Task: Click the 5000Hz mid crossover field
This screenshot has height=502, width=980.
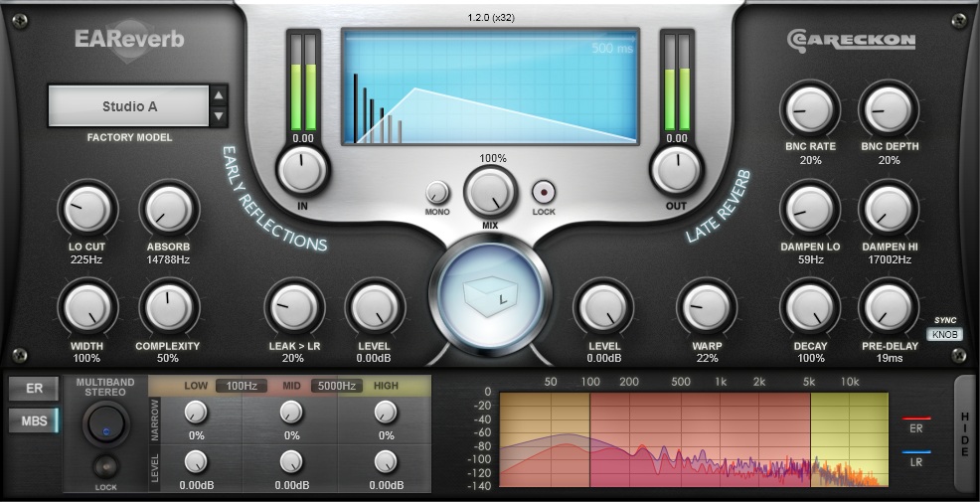Action: [x=337, y=386]
